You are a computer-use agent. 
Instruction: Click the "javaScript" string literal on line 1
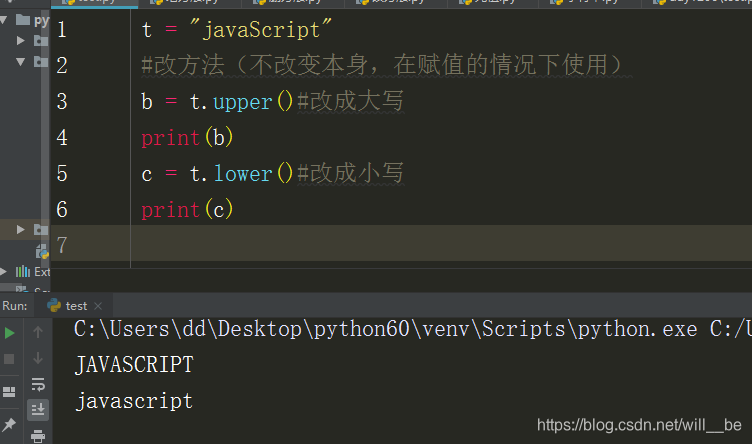pos(260,29)
